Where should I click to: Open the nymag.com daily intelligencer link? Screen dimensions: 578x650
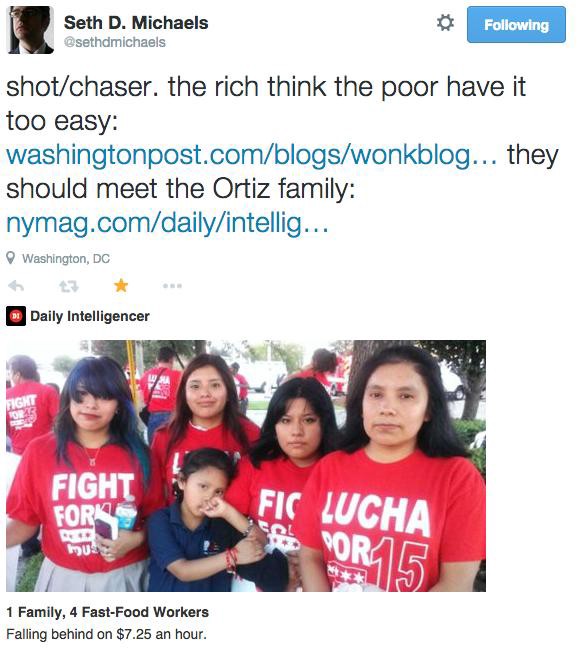coord(167,223)
